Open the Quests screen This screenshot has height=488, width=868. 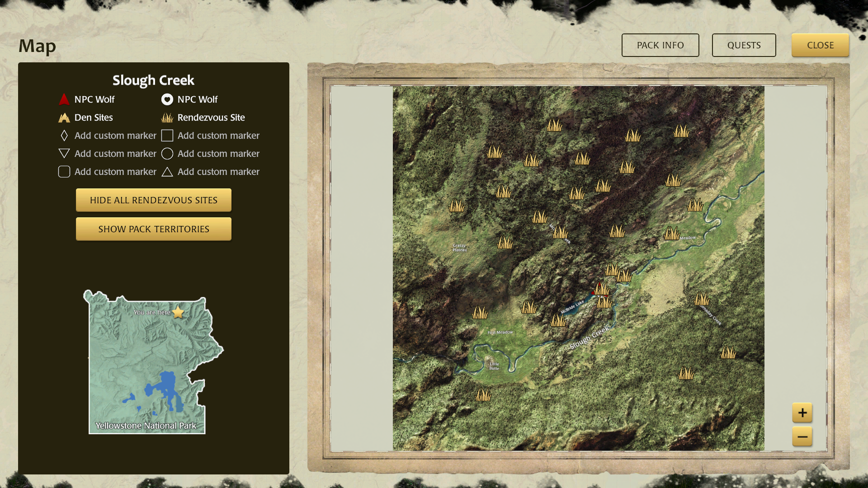click(744, 45)
